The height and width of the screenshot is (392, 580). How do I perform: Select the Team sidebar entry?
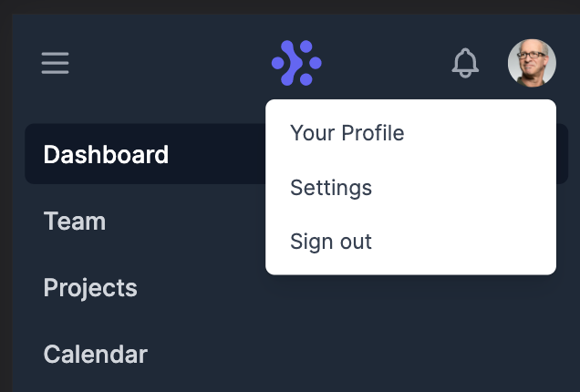[x=75, y=222]
